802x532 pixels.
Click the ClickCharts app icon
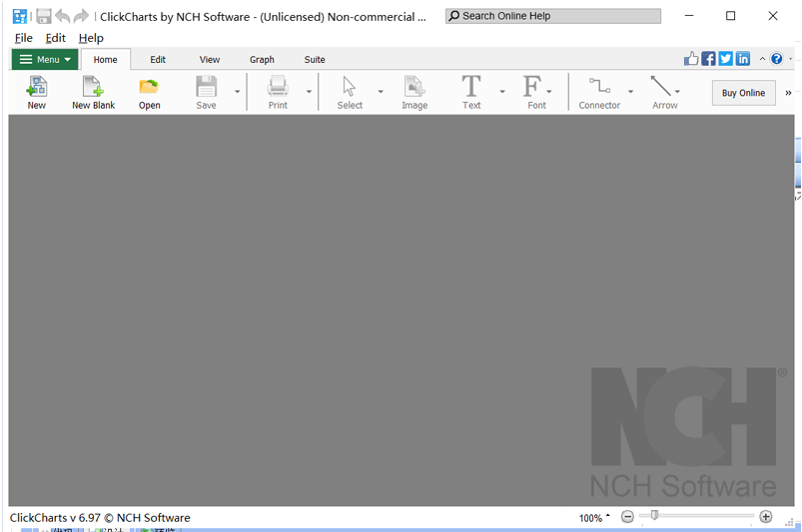pos(19,16)
